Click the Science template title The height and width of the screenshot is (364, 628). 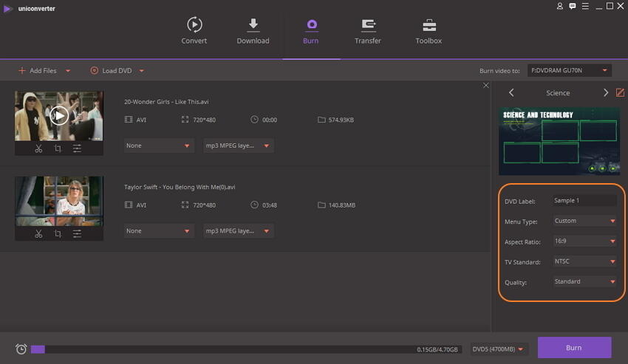[x=558, y=93]
